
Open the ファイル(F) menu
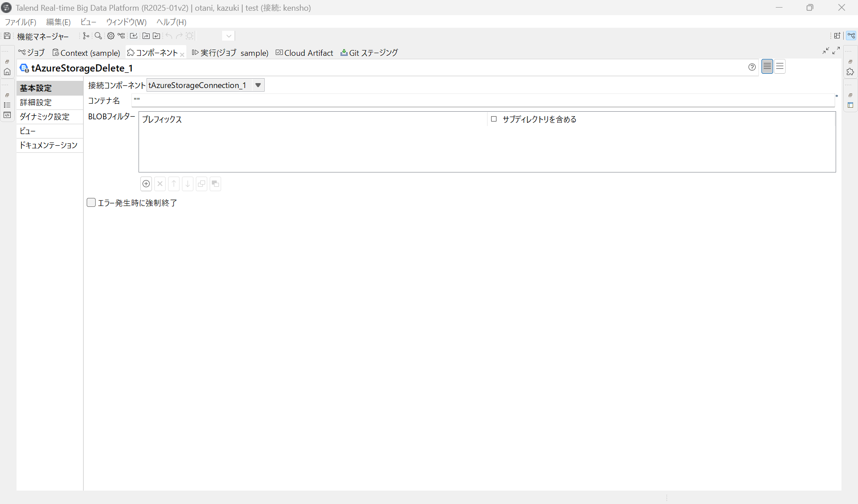click(x=20, y=22)
